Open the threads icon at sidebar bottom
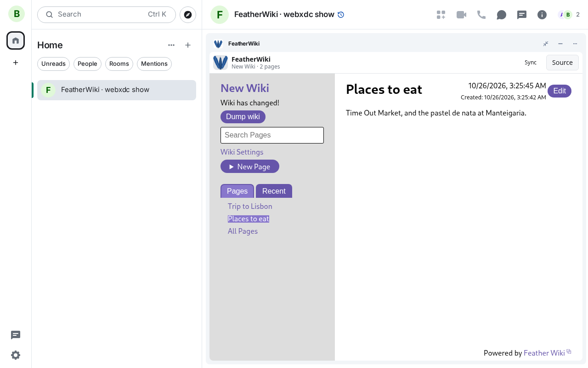 (x=16, y=335)
